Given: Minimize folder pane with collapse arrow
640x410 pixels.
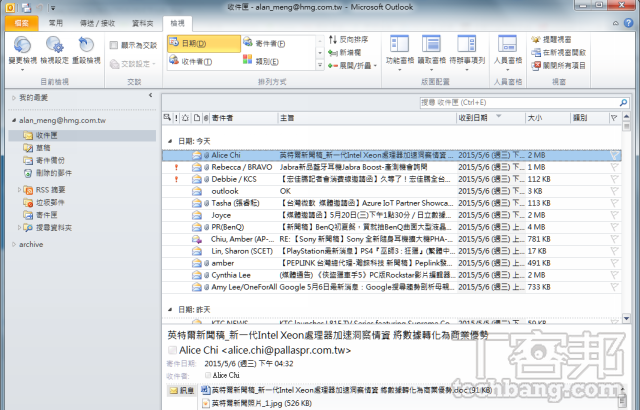Looking at the screenshot, I should click(x=151, y=95).
